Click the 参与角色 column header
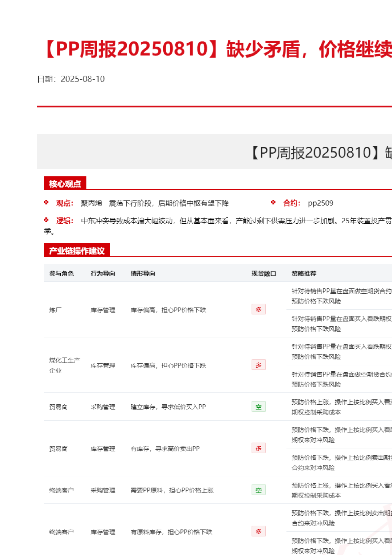 pos(61,274)
